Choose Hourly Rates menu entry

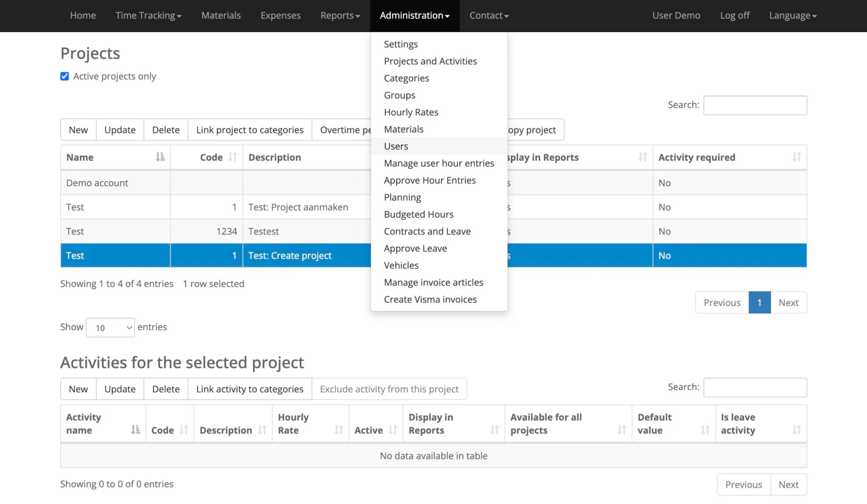(411, 112)
